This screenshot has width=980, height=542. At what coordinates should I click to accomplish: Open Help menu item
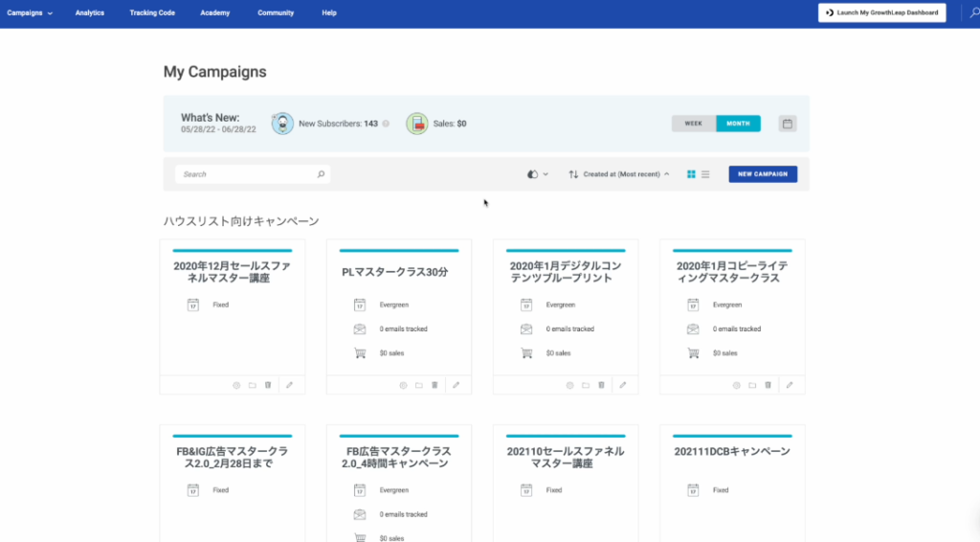coord(329,12)
